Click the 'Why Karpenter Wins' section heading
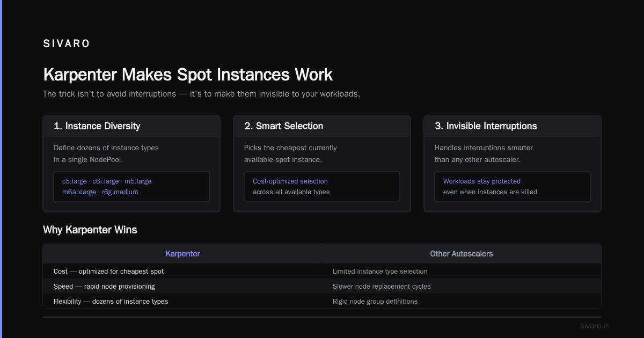The image size is (644, 338). pos(90,230)
